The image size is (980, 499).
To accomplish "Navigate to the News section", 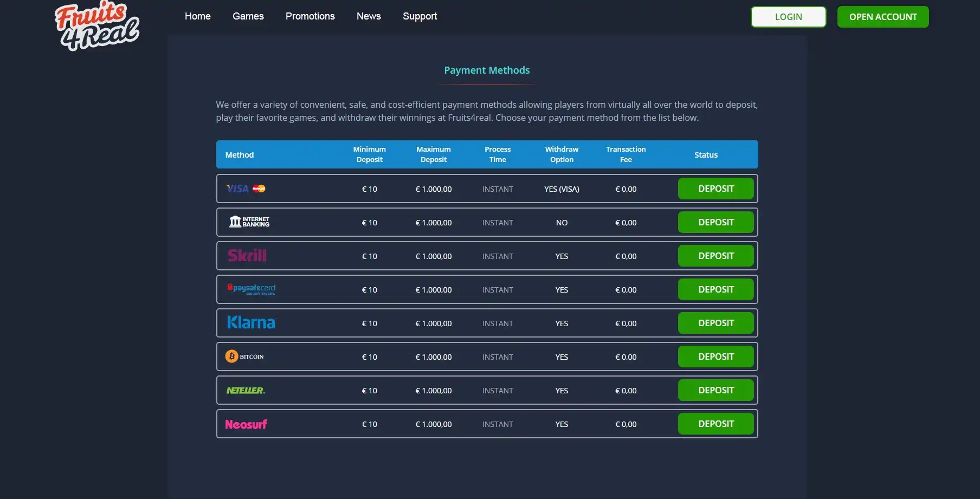I will coord(369,16).
